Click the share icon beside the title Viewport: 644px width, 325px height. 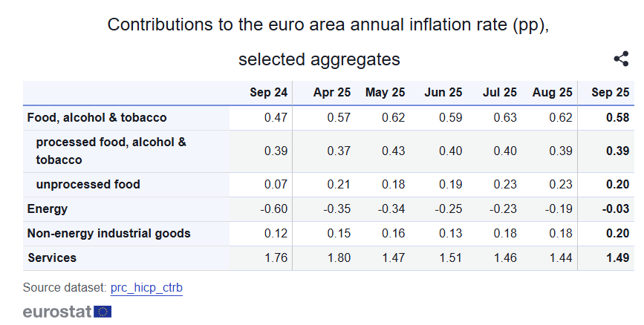click(x=622, y=59)
